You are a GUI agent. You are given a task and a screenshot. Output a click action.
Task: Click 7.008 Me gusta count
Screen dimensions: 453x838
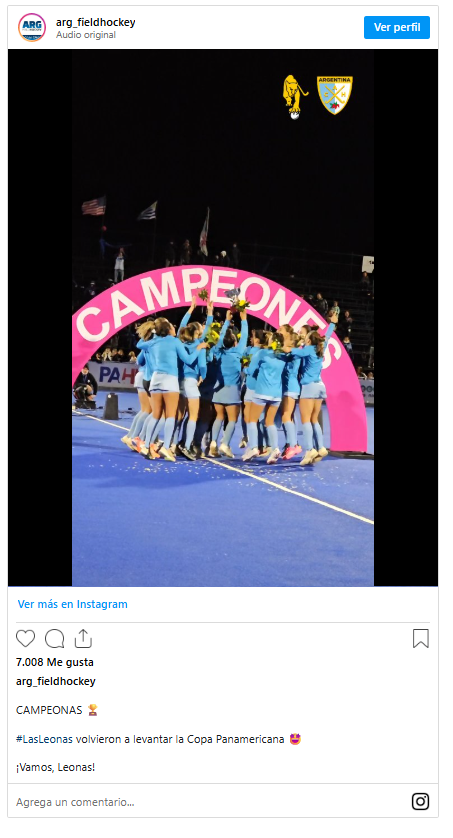pyautogui.click(x=54, y=662)
